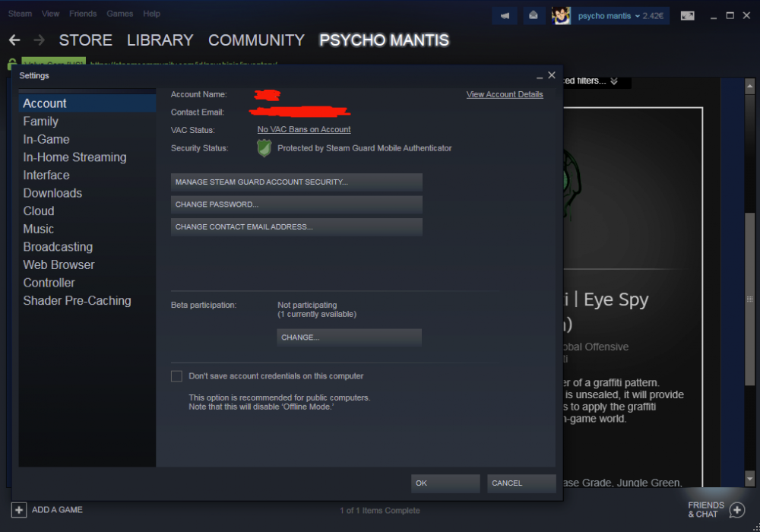Image resolution: width=760 pixels, height=532 pixels.
Task: Open the inbox envelope icon
Action: pos(534,15)
